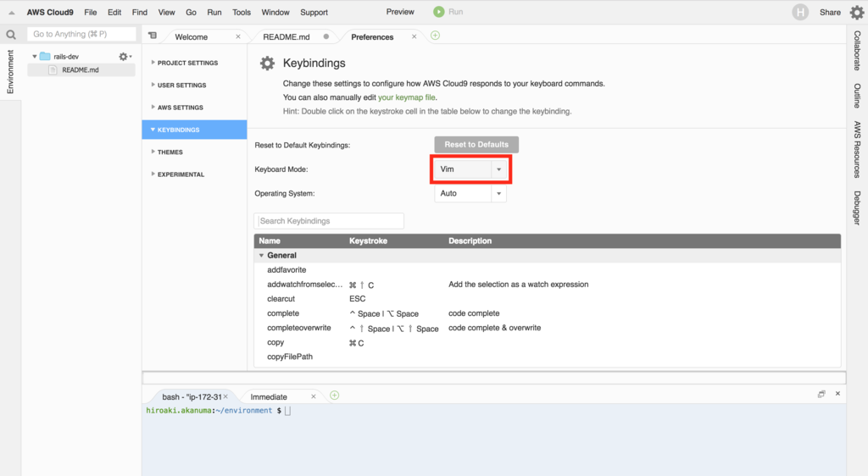
Task: Click the ⌘ C keystroke cell for copy
Action: point(357,343)
